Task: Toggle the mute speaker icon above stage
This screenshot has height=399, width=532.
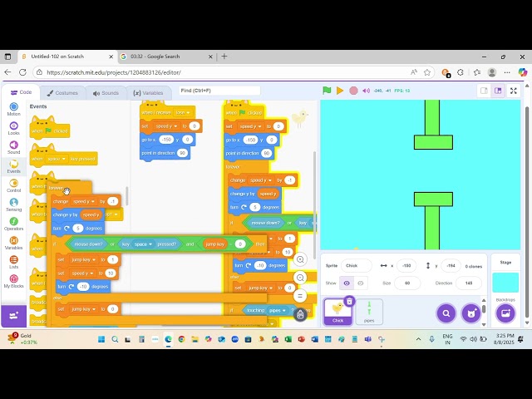Action: 366,91
